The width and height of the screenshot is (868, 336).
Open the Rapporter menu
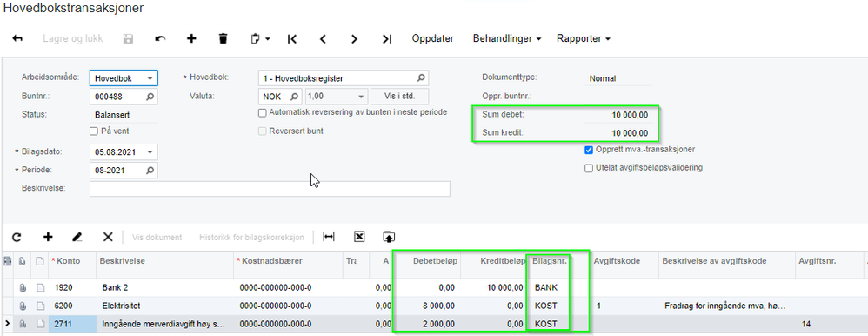pyautogui.click(x=584, y=39)
